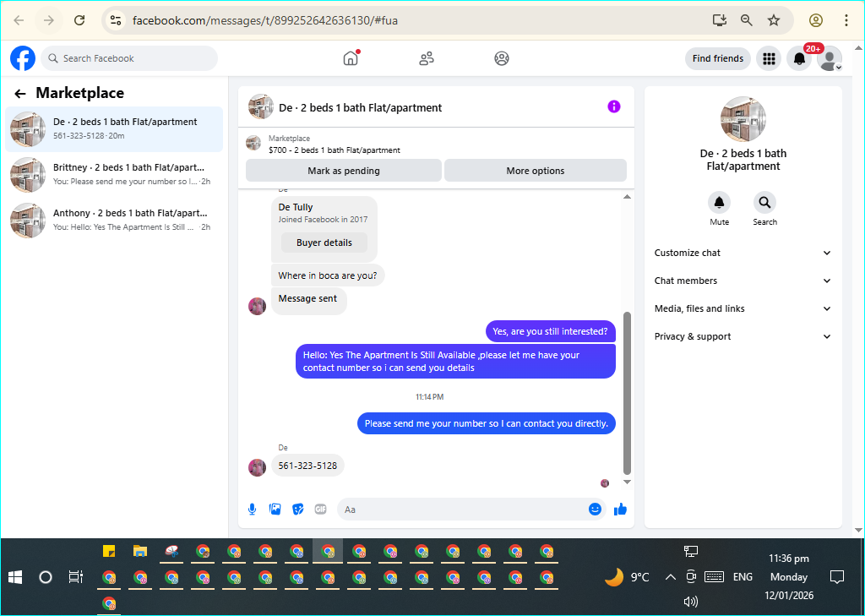This screenshot has width=865, height=616.
Task: Click the chat scrollbar thumb
Action: tap(627, 393)
